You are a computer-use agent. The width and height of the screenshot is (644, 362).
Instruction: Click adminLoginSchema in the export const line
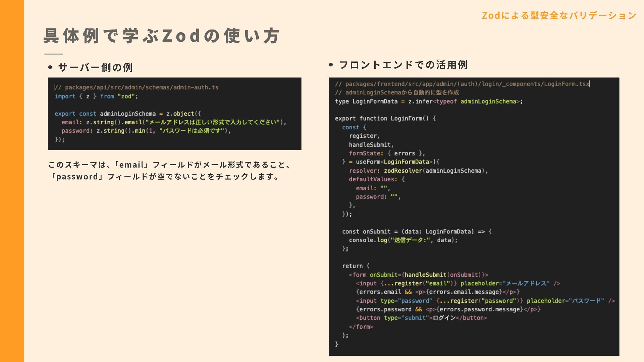pyautogui.click(x=127, y=114)
